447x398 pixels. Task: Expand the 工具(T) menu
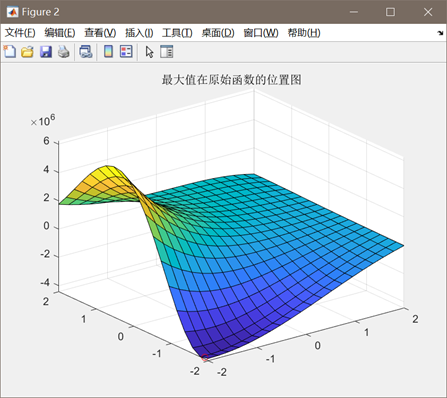[177, 33]
